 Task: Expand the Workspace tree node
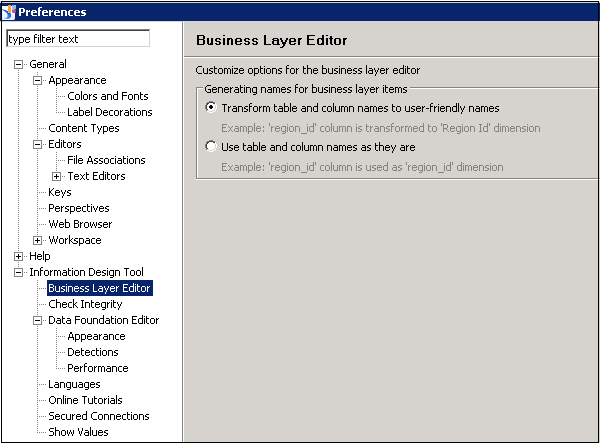37,240
